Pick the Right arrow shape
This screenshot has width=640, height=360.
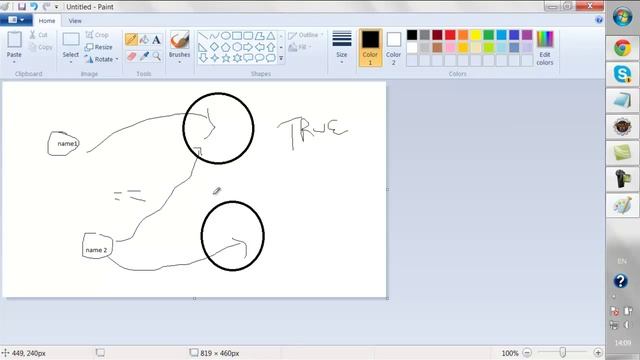[248, 47]
